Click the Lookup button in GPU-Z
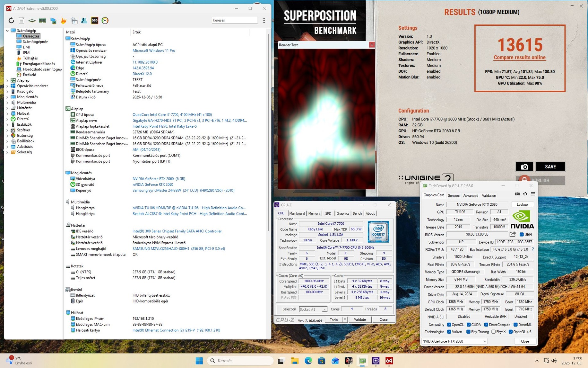This screenshot has width=588, height=368. point(522,204)
